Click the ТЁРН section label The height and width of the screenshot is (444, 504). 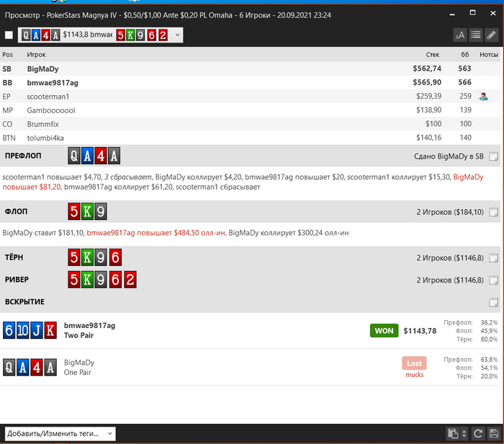[14, 257]
